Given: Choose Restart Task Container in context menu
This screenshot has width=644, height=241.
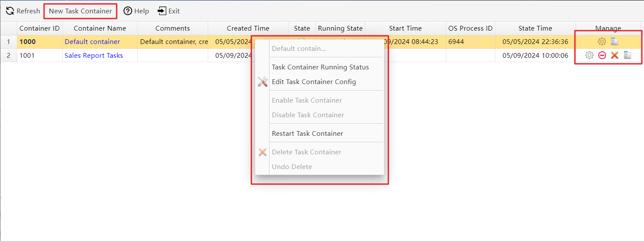Looking at the screenshot, I should click(308, 134).
